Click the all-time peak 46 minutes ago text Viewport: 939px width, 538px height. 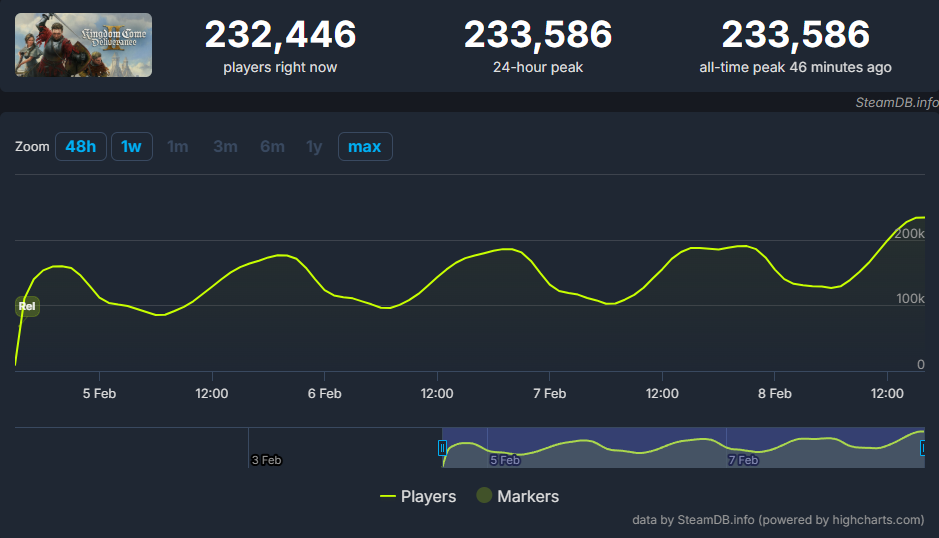pos(795,67)
